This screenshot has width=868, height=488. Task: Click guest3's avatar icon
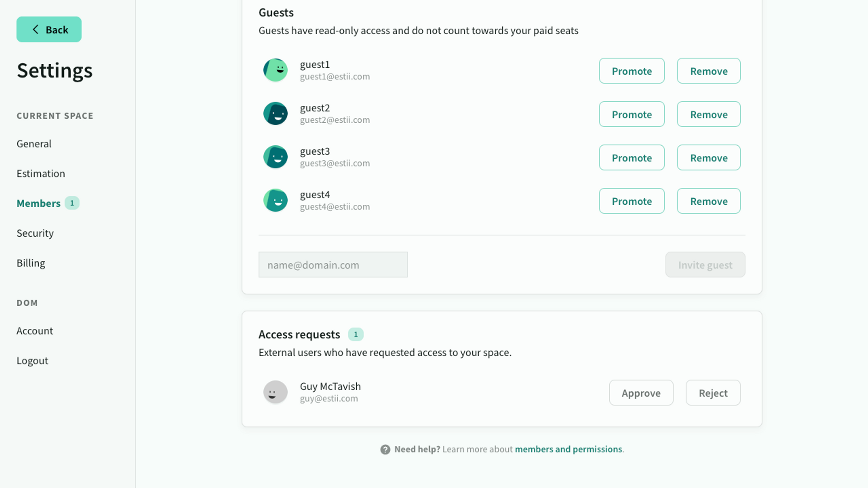[275, 157]
